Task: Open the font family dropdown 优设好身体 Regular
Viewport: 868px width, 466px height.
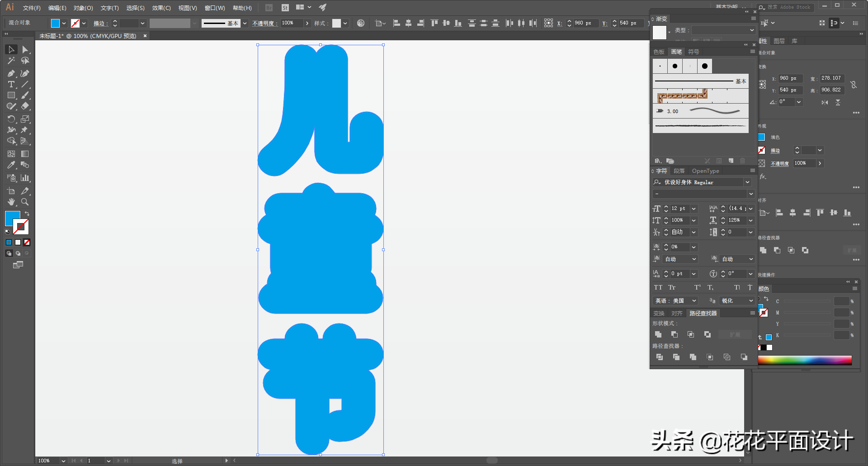Action: click(747, 182)
